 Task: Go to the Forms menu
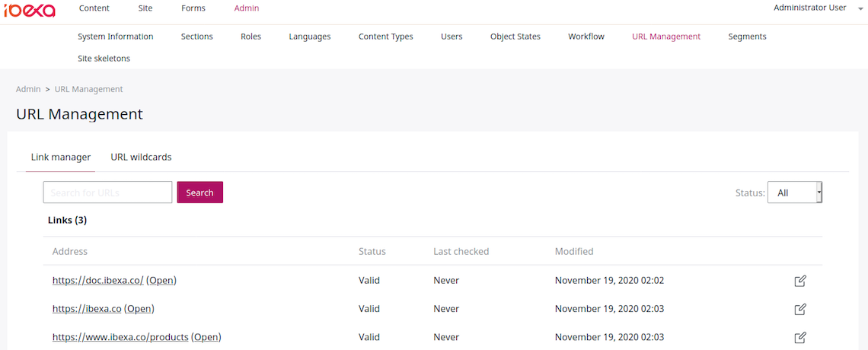coord(193,8)
